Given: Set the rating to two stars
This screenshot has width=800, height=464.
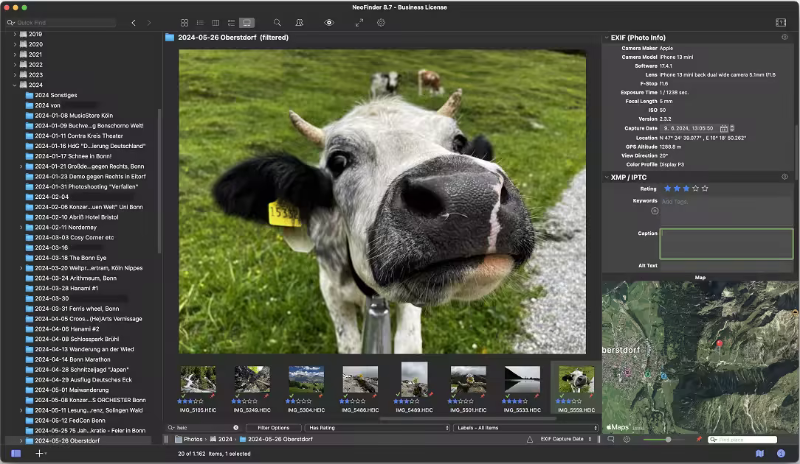Looking at the screenshot, I should coord(677,188).
